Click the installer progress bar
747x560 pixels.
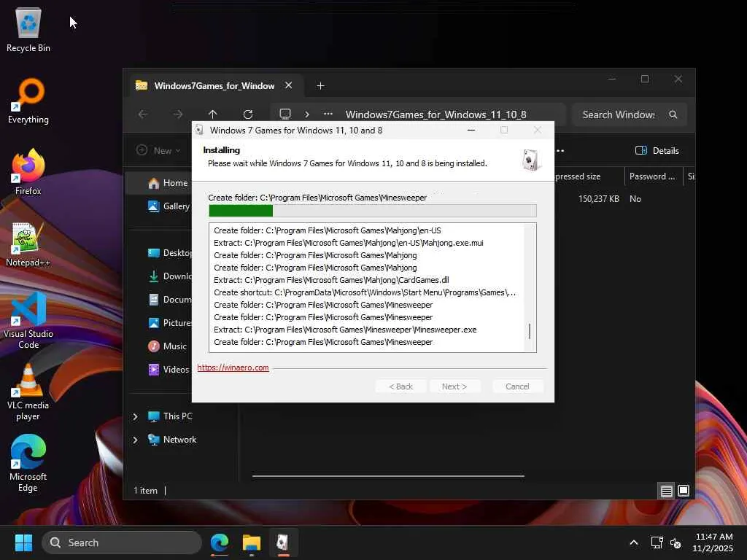coord(373,211)
